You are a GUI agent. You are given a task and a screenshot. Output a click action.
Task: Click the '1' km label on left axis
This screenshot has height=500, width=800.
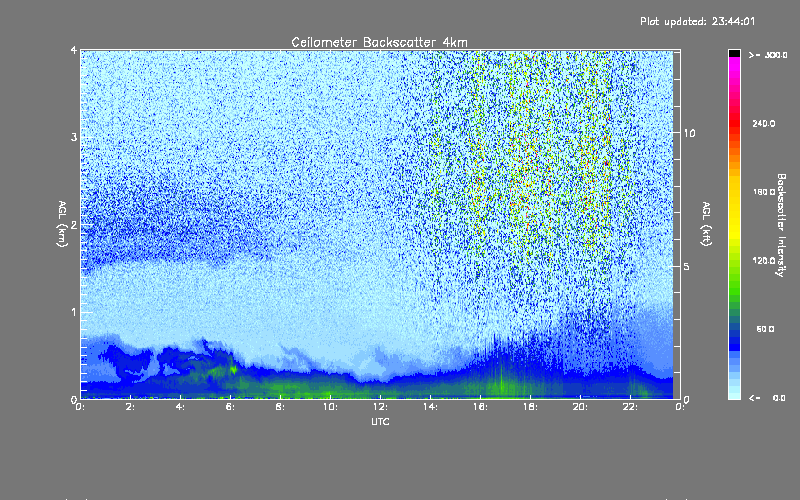pyautogui.click(x=74, y=312)
